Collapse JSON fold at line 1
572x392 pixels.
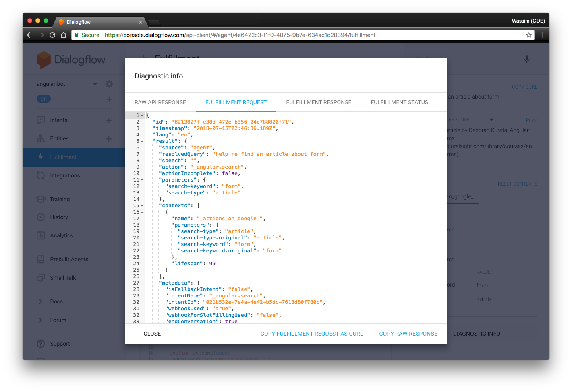(142, 116)
